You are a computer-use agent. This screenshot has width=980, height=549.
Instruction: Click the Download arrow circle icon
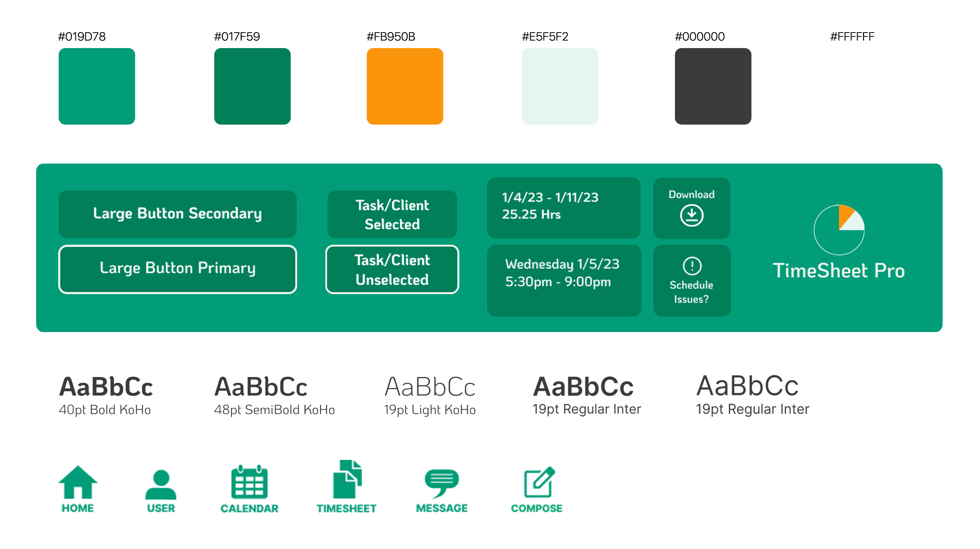click(692, 215)
